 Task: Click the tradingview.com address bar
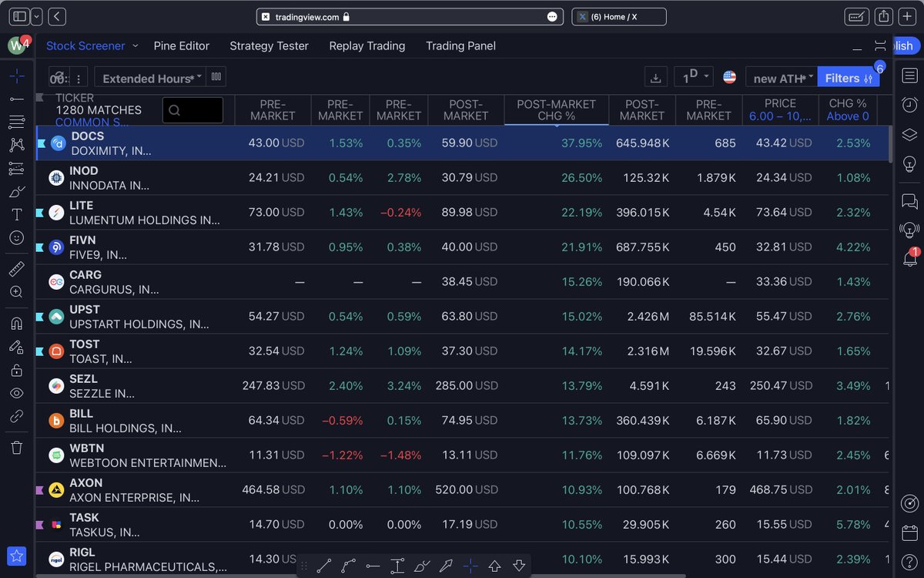pos(410,16)
